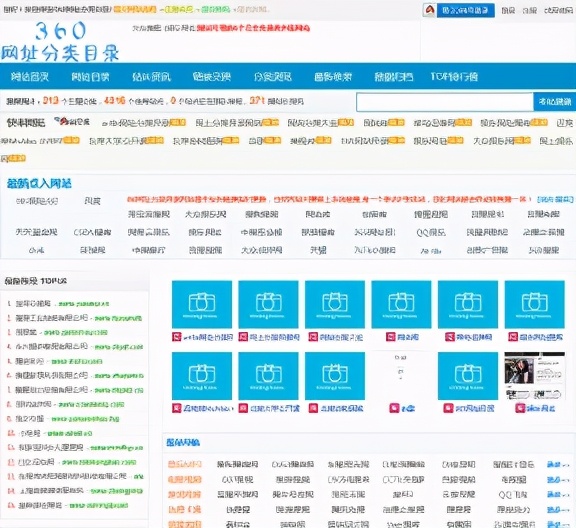Open the website screenshot thumbnail showing a photo
The image size is (576, 528).
(534, 376)
